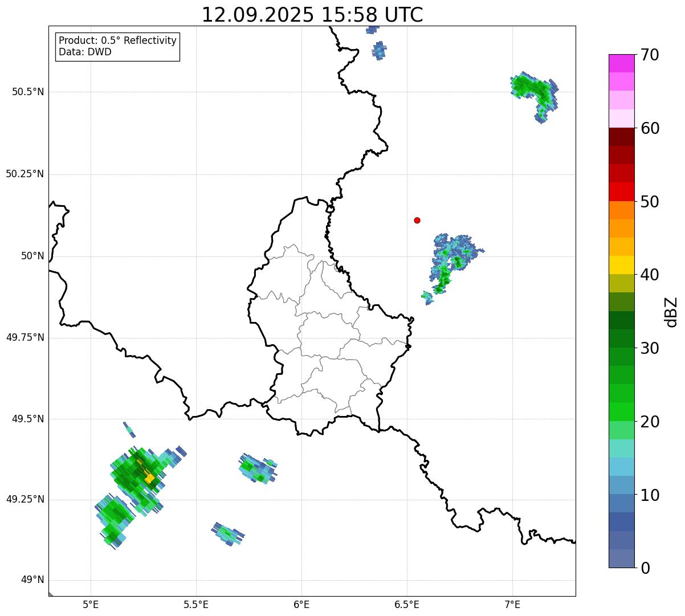Click the magenta 70 dBZ colorbar segment
685x616 pixels.
(x=621, y=63)
